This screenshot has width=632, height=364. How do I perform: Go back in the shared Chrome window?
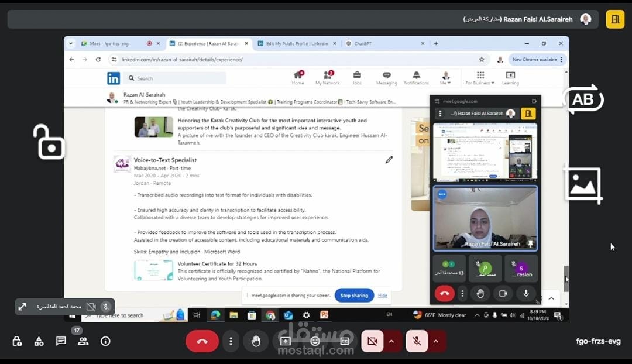[72, 59]
